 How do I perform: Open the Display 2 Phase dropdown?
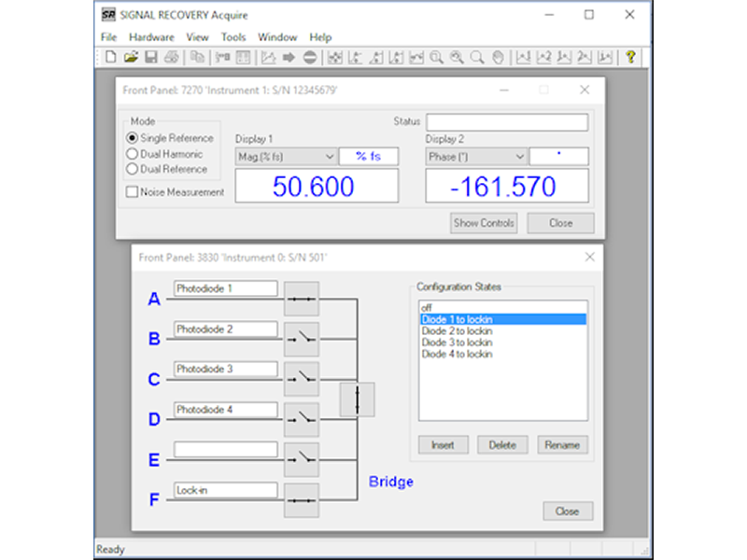click(x=476, y=157)
